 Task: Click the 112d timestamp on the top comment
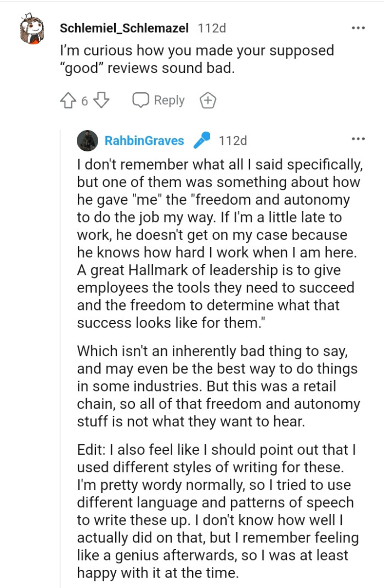pos(212,27)
